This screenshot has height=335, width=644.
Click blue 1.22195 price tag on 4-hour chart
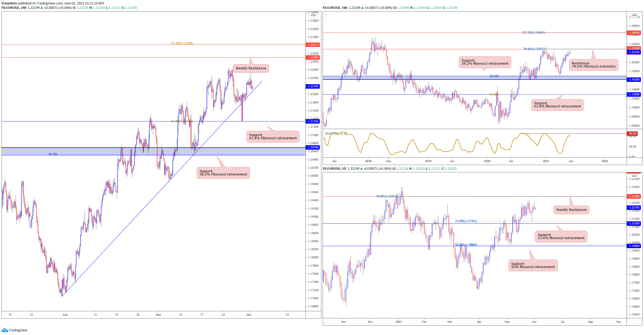click(x=312, y=87)
